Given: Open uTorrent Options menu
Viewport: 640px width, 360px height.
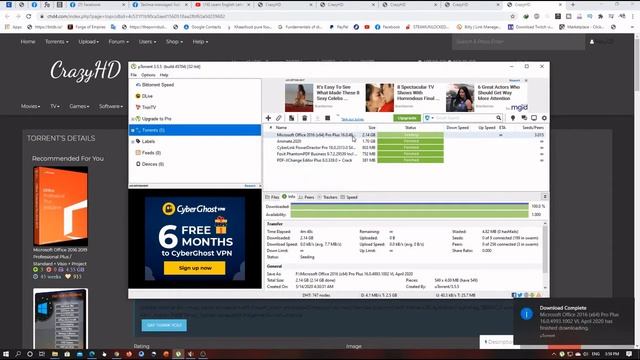Looking at the screenshot, I should (x=148, y=75).
